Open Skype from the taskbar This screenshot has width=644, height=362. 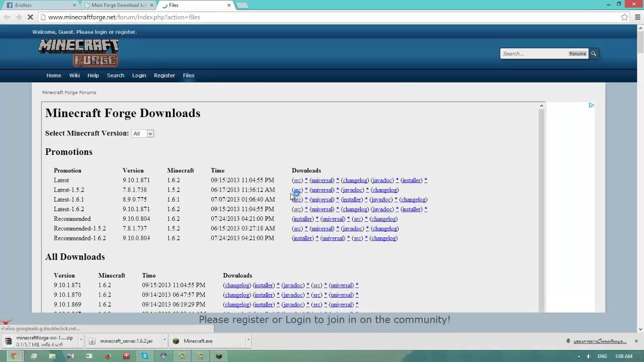pyautogui.click(x=145, y=356)
